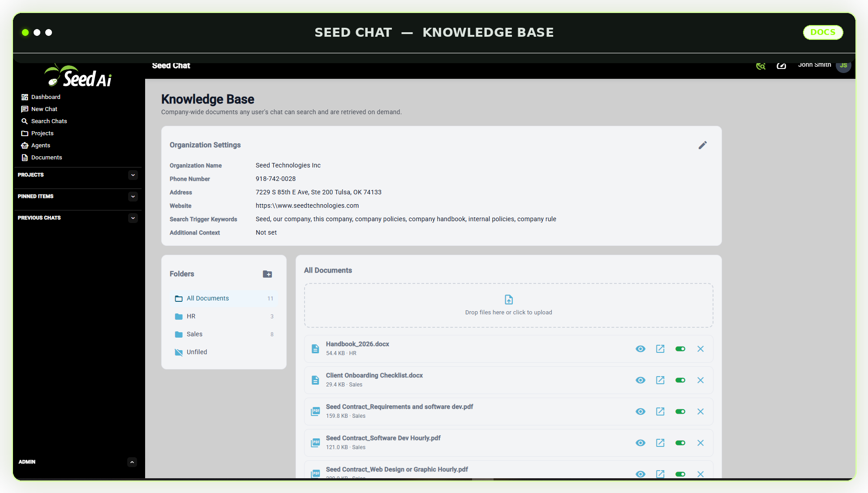Toggle Client Onboarding Checklist.docx switch
This screenshot has height=493, width=868.
coord(680,380)
